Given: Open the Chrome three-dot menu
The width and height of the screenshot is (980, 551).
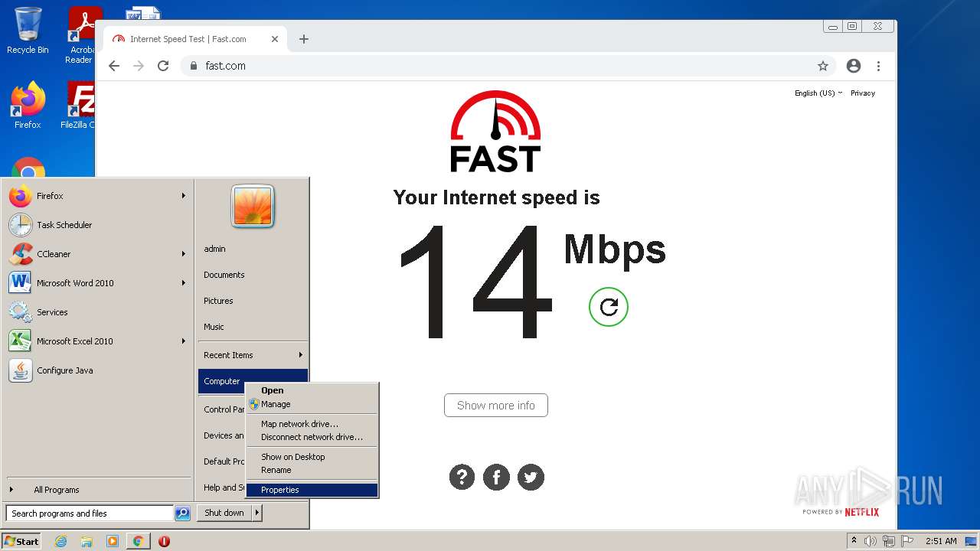Looking at the screenshot, I should (x=878, y=66).
